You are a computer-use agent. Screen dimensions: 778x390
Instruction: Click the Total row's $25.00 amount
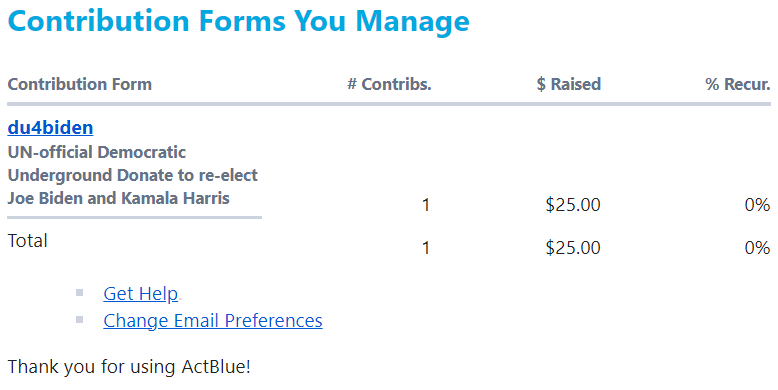click(x=573, y=248)
